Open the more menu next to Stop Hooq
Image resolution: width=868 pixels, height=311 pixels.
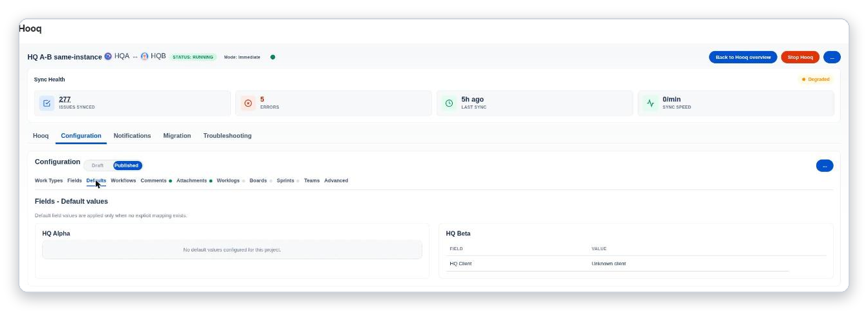(x=832, y=57)
